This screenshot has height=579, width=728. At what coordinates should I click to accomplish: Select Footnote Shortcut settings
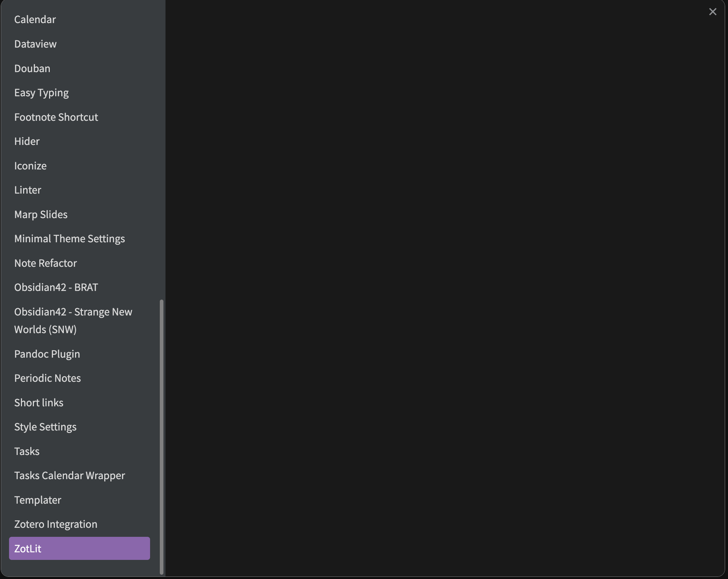56,117
